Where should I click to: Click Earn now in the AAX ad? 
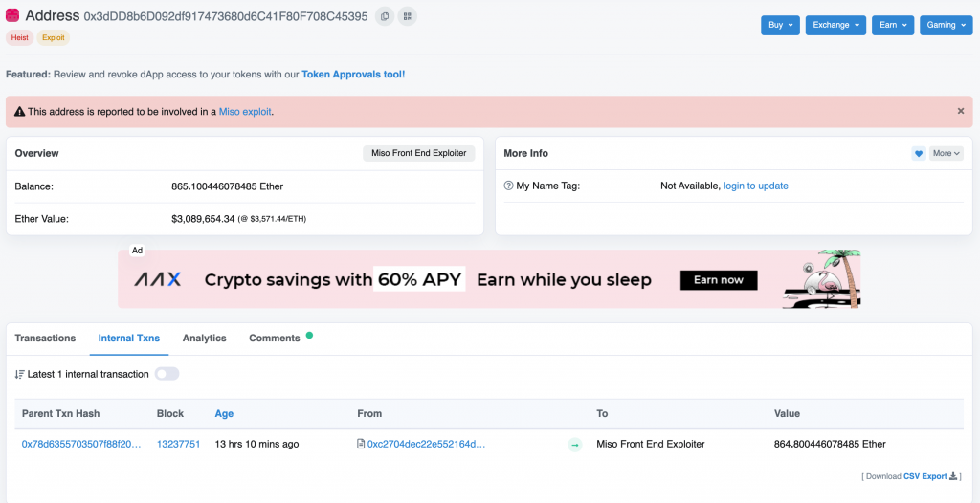coord(719,280)
